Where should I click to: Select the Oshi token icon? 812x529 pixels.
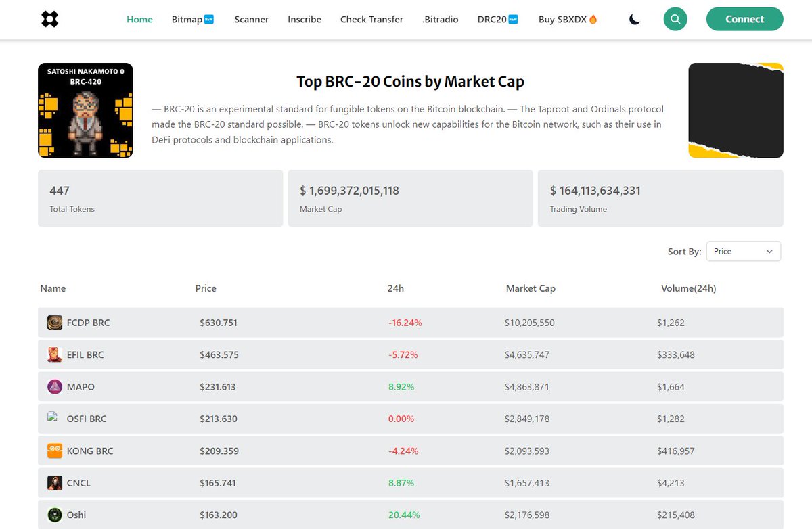pos(55,514)
